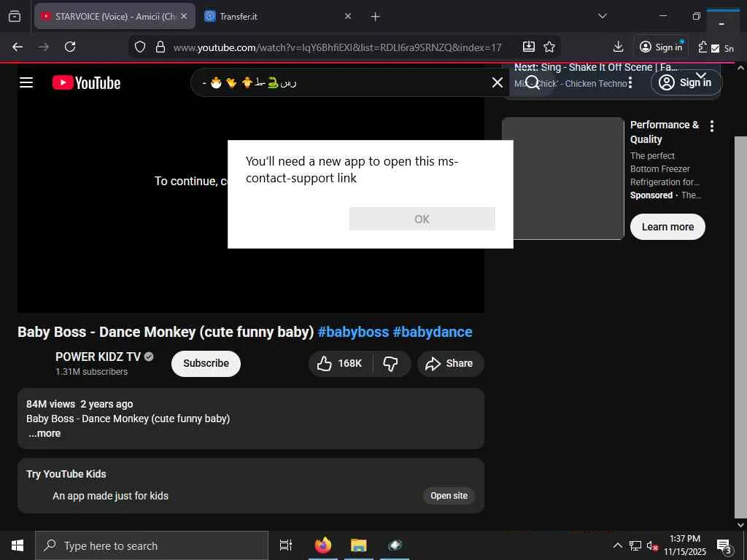Open the #babydance hashtag link

click(433, 332)
